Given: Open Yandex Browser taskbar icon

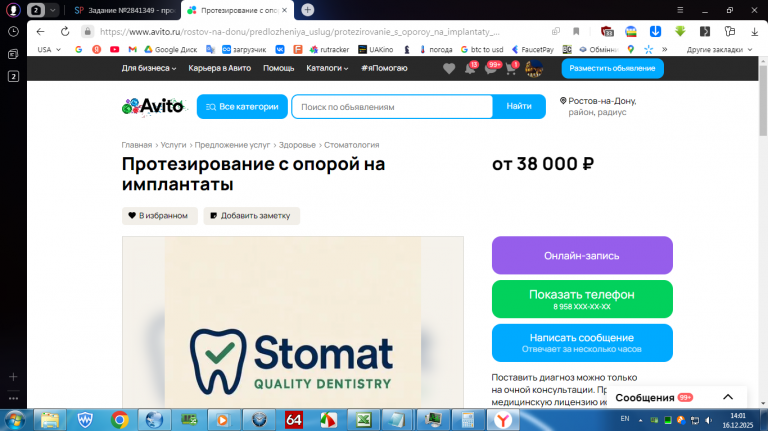Looking at the screenshot, I should point(503,420).
